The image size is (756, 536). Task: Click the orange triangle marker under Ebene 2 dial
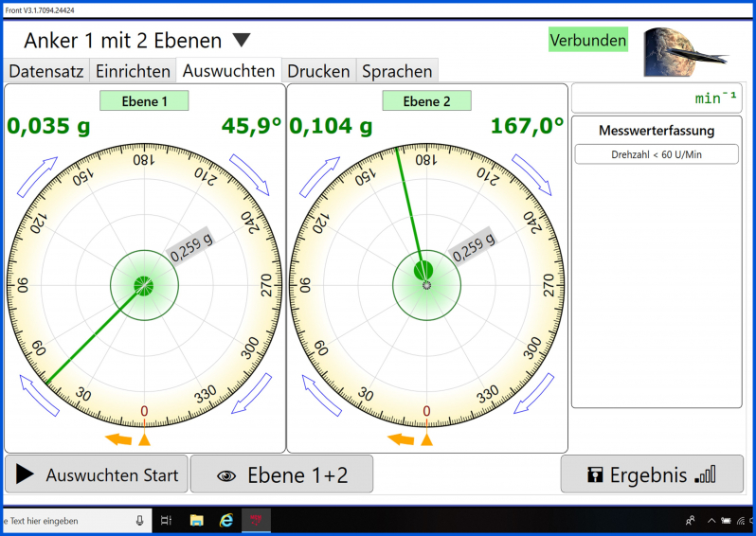coord(427,439)
